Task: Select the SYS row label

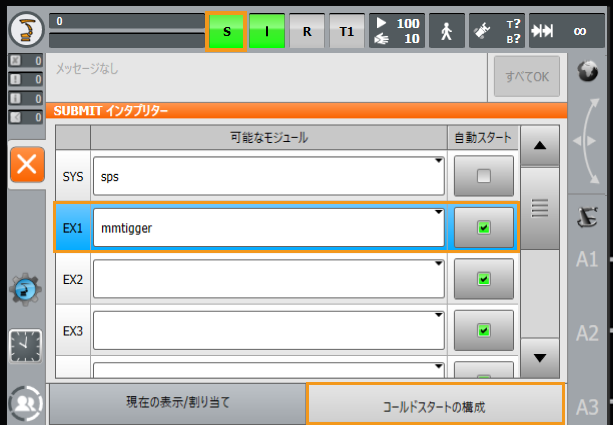Action: tap(73, 177)
